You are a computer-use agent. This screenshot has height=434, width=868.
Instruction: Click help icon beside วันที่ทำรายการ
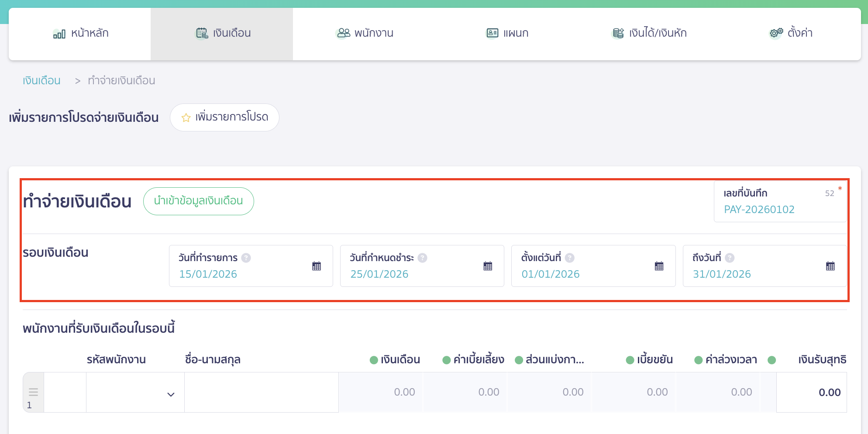246,258
